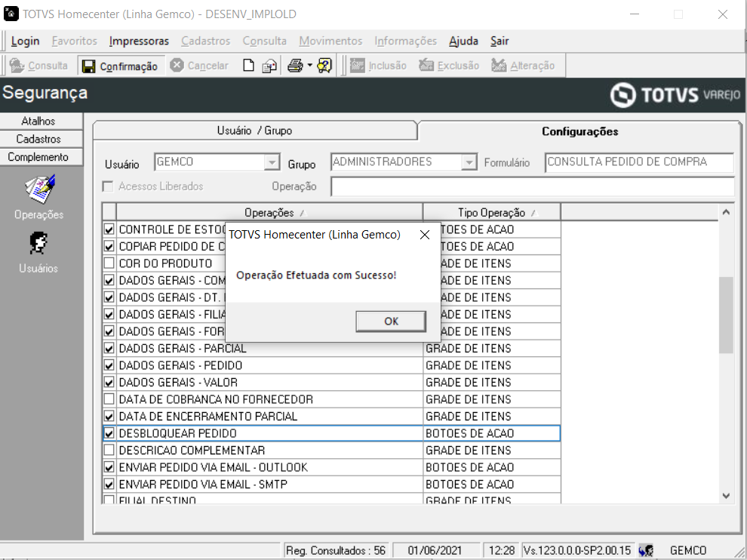The image size is (747, 560).
Task: Click the help question mark icon
Action: click(x=324, y=66)
